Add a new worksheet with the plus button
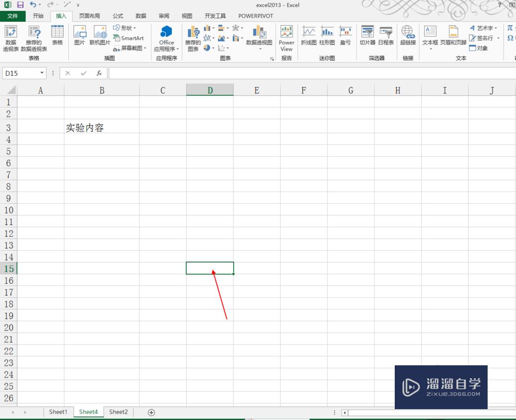Screen dimensions: 516x420 point(151,412)
